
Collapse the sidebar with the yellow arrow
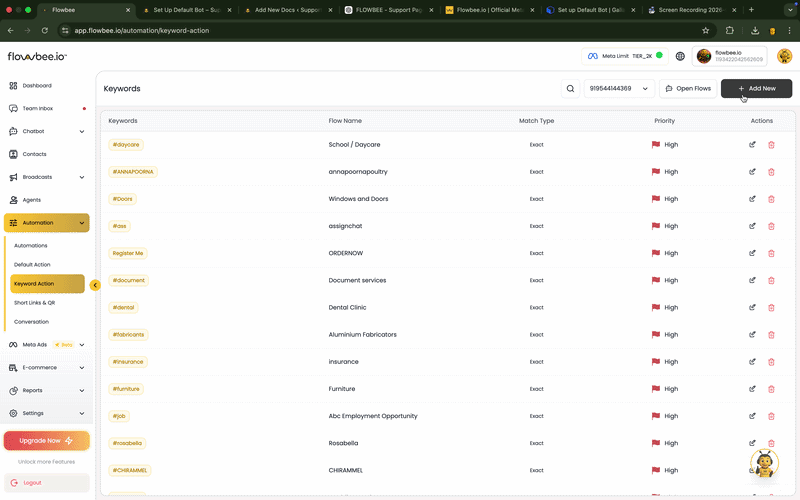click(95, 285)
